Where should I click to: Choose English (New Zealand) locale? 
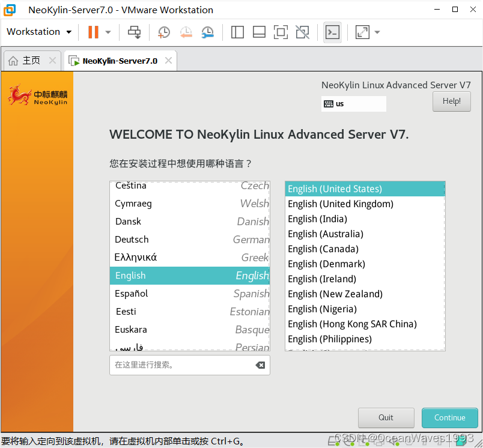tap(365, 294)
